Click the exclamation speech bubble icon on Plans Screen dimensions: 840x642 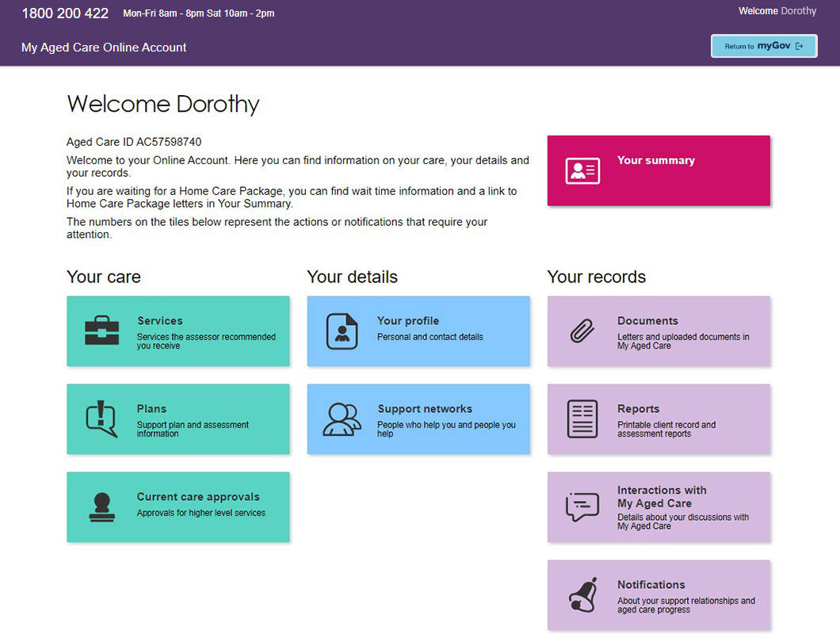101,418
